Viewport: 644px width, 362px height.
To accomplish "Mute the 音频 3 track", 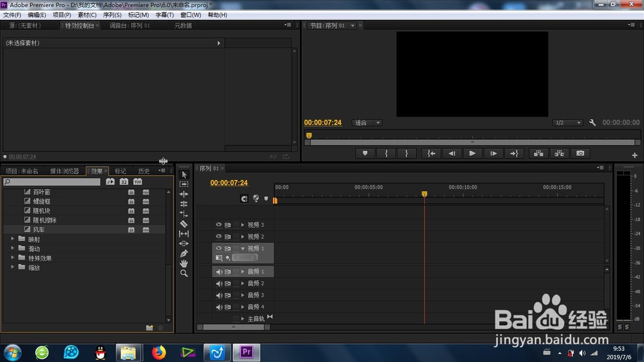I will click(x=219, y=295).
